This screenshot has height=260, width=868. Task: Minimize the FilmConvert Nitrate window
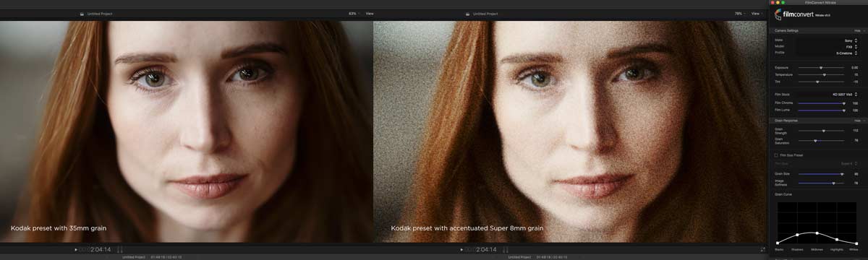tap(778, 3)
